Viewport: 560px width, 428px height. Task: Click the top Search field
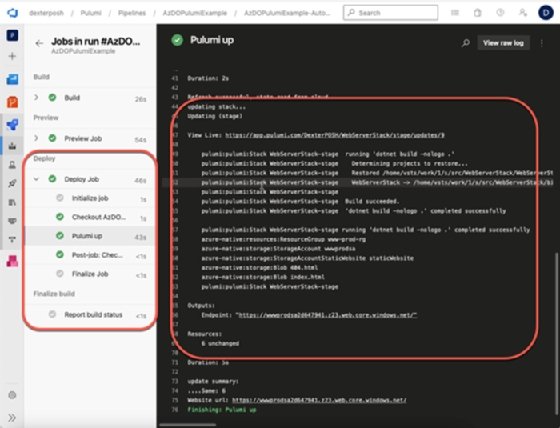click(390, 13)
